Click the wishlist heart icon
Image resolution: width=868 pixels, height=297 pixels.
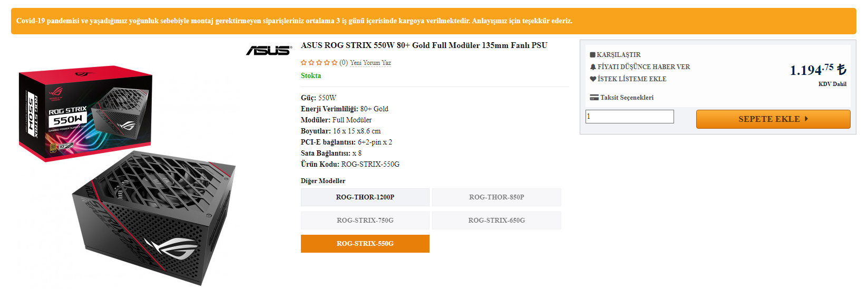click(593, 79)
